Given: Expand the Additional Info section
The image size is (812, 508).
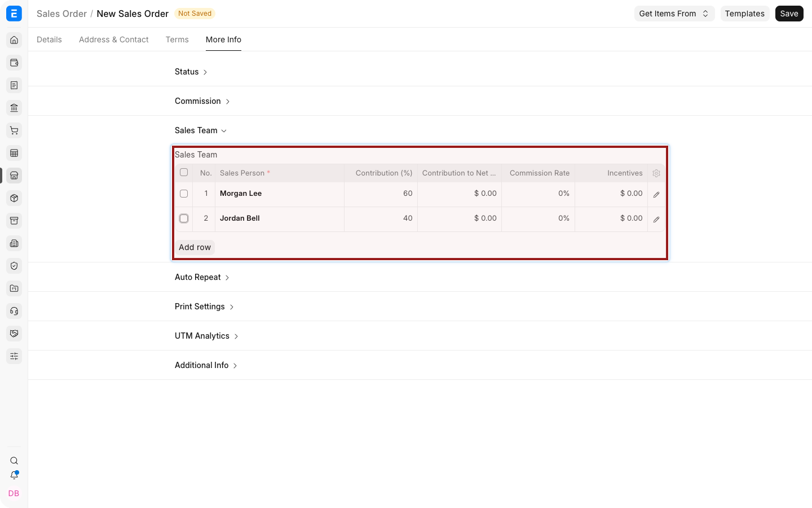Looking at the screenshot, I should click(206, 365).
